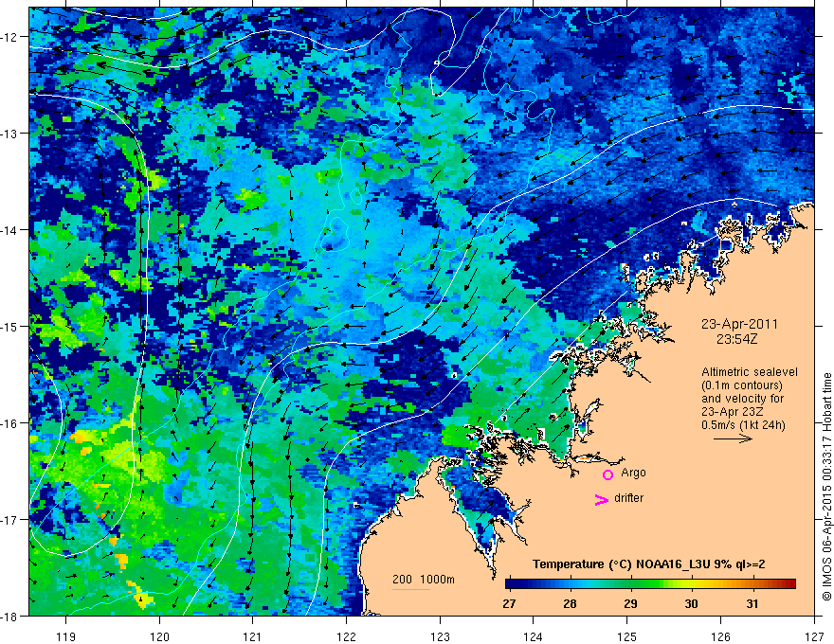Click the longitude axis label '127'
The height and width of the screenshot is (644, 834).
(814, 636)
